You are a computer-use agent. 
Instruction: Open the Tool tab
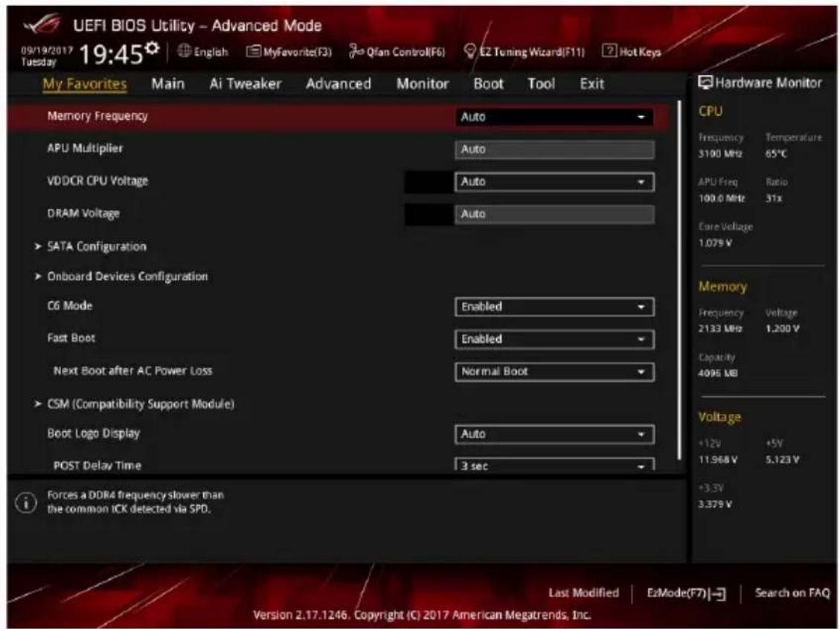point(541,83)
